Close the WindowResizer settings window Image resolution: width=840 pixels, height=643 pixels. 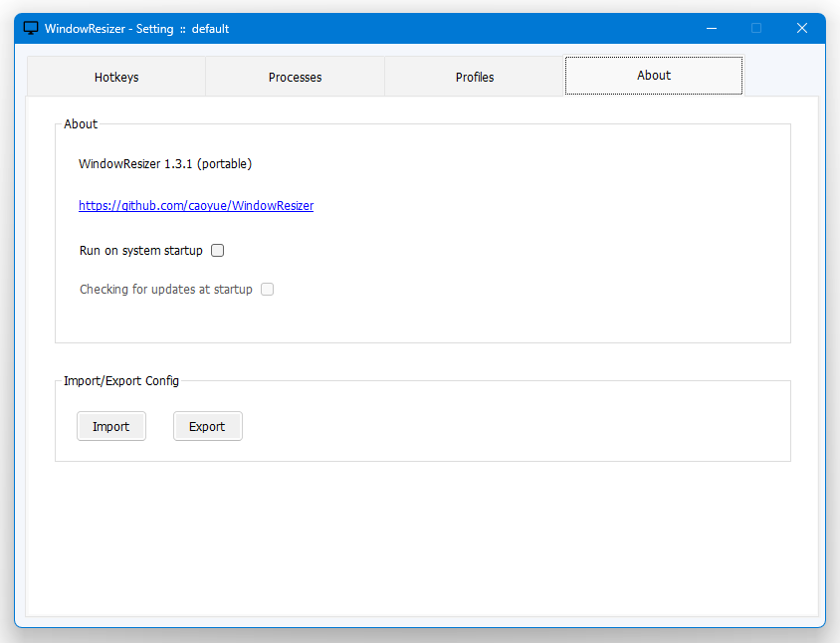(802, 29)
